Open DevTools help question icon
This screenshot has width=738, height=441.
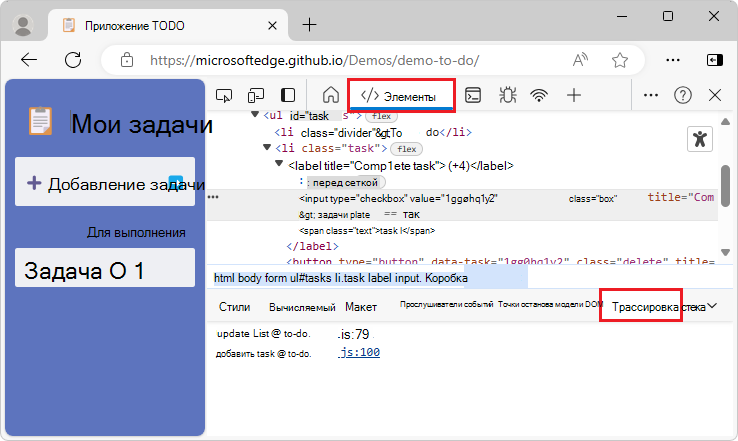point(682,95)
